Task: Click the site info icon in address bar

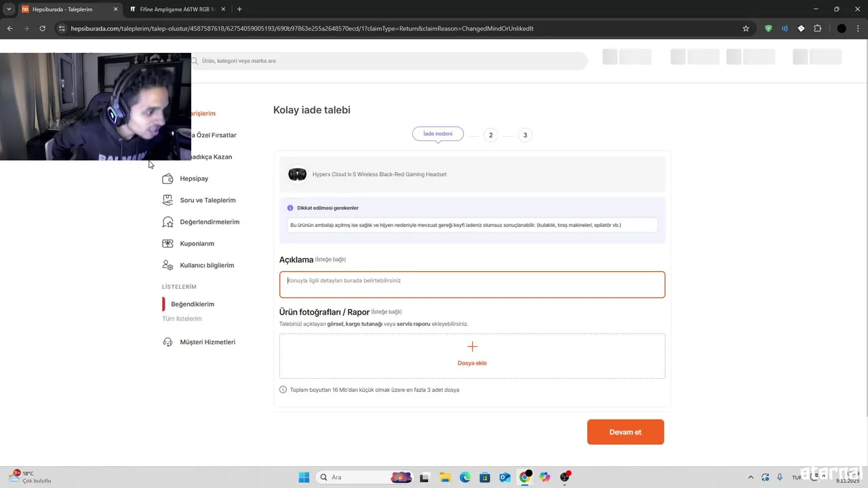Action: point(62,28)
